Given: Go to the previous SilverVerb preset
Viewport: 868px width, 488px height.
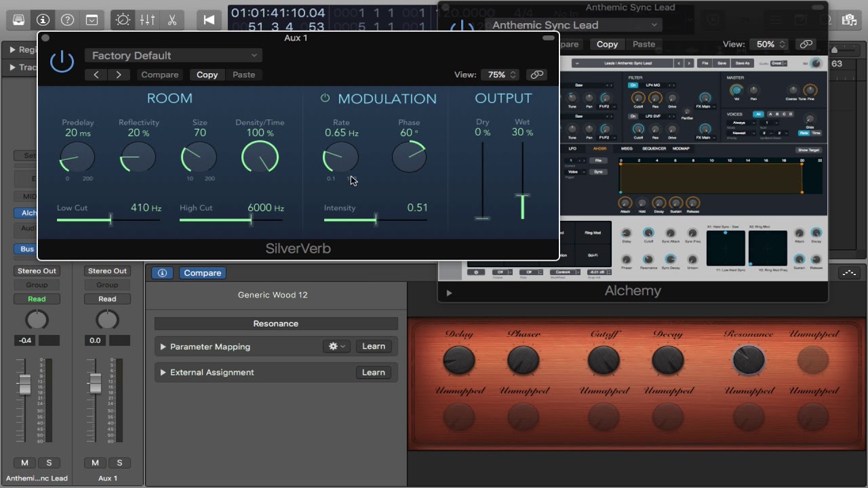Looking at the screenshot, I should (96, 75).
